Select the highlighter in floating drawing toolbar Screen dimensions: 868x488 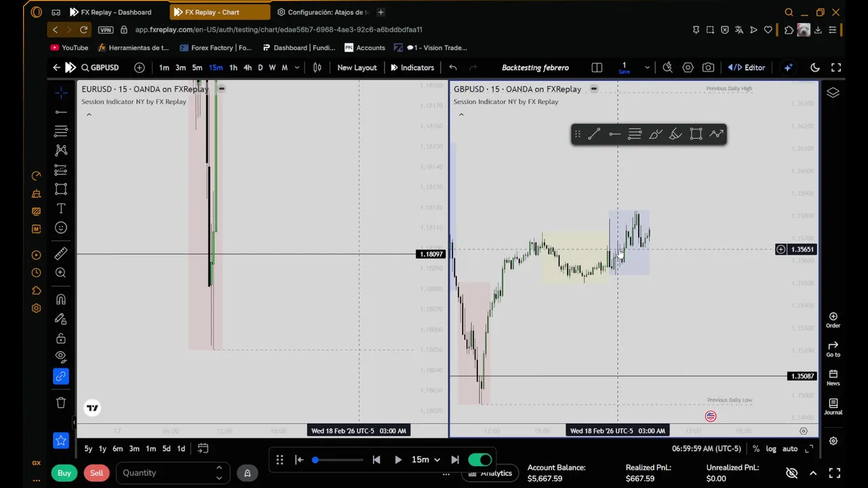[x=675, y=134]
